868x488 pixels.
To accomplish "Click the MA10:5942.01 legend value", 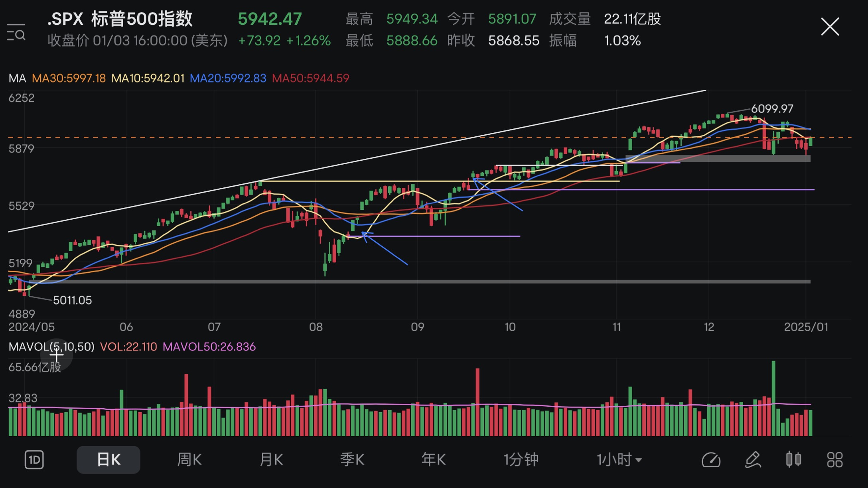I will click(x=148, y=78).
